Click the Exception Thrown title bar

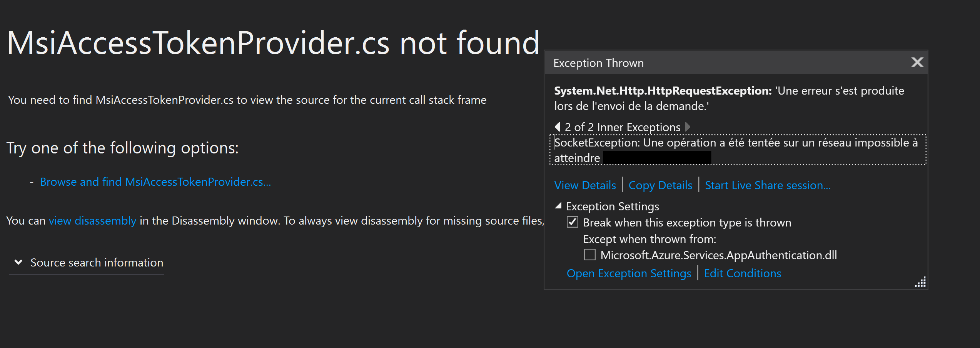coord(598,63)
